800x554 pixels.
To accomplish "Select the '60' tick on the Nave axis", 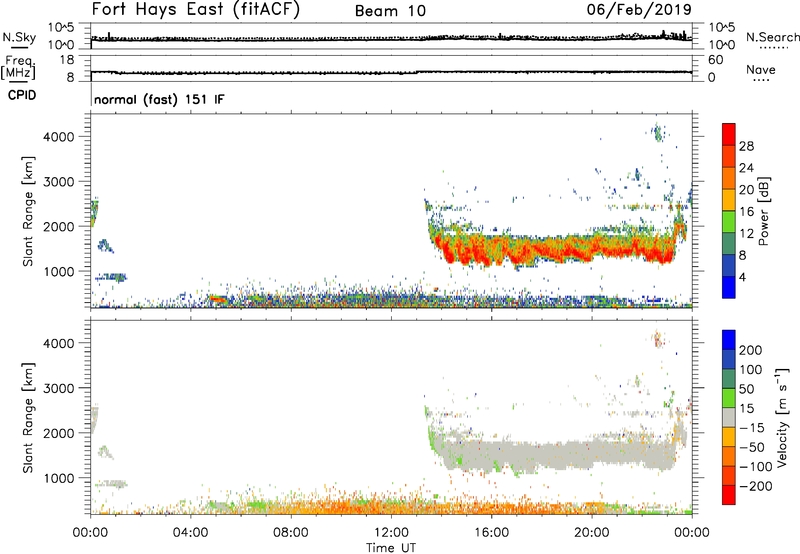I will click(716, 60).
